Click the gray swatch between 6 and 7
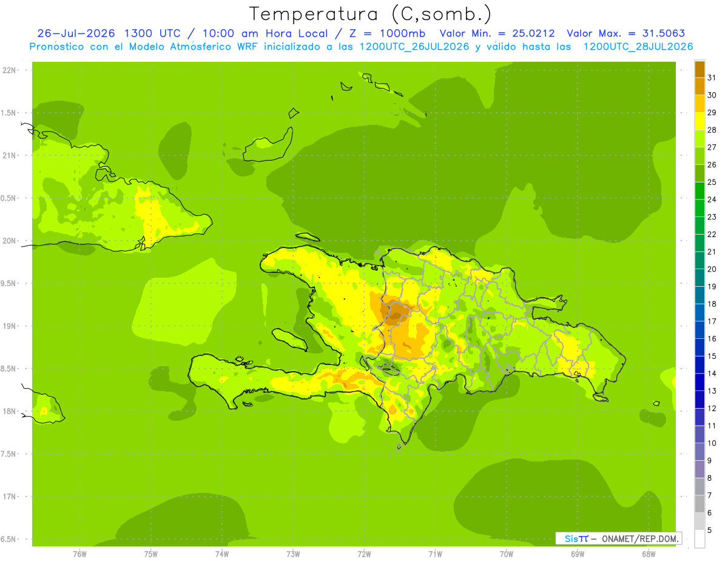Viewport: 728px width, 562px height. click(x=699, y=504)
